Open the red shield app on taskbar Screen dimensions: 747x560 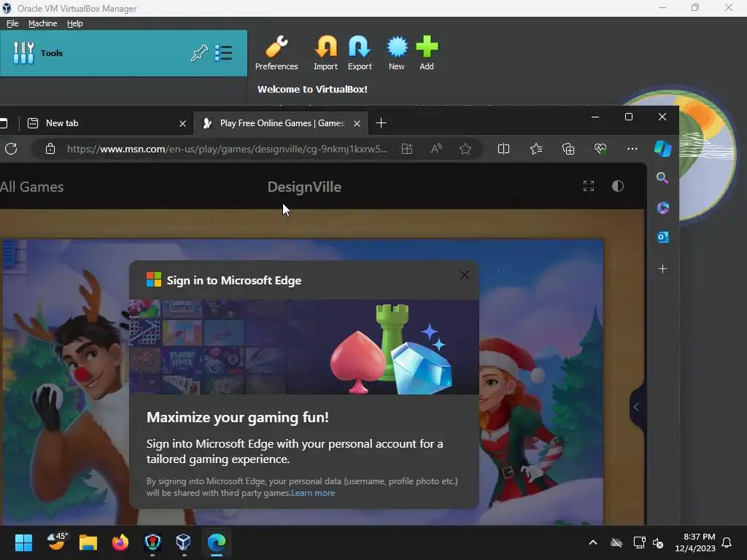[152, 542]
